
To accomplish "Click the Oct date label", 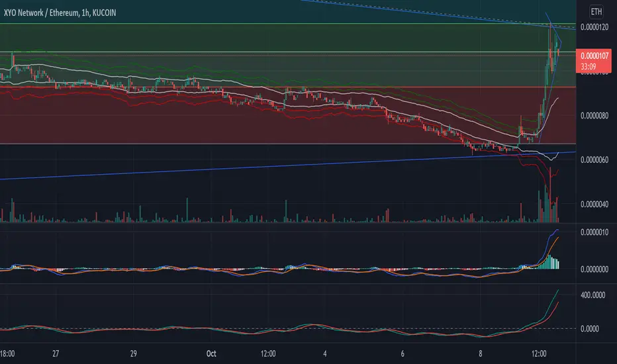I will pyautogui.click(x=211, y=354).
